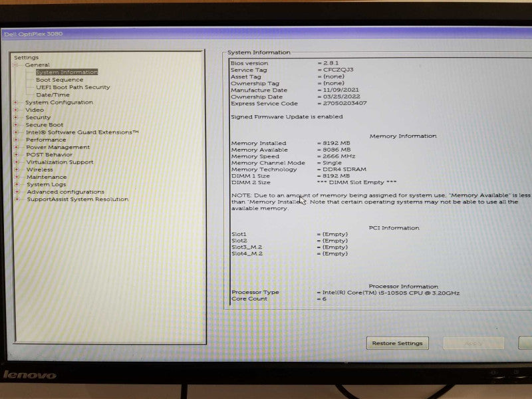Image resolution: width=532 pixels, height=399 pixels.
Task: Select the Security label
Action: point(38,118)
